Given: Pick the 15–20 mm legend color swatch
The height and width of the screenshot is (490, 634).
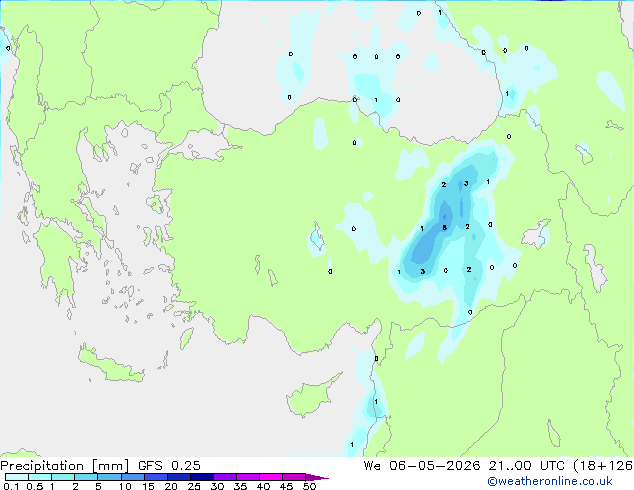Looking at the screenshot, I should click(155, 477).
